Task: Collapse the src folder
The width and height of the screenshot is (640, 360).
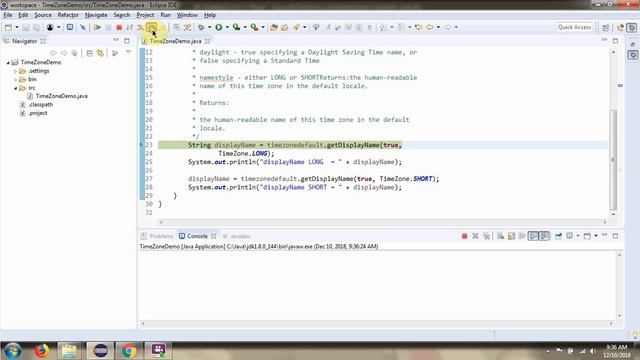Action: coord(16,88)
